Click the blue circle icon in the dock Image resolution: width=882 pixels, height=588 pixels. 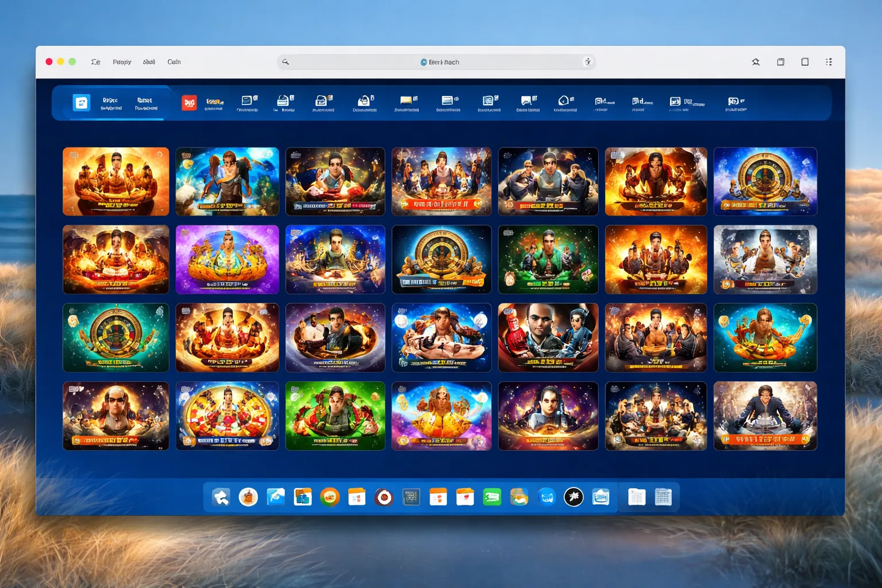click(547, 497)
